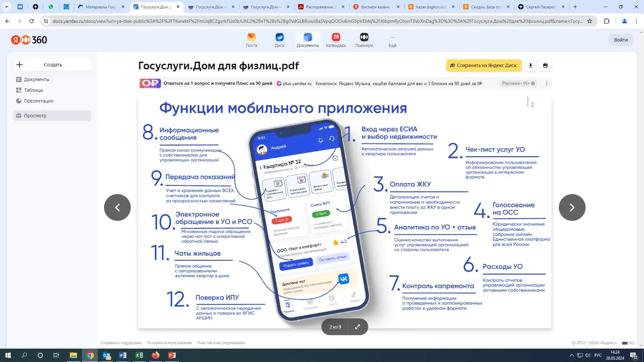Click the Создать button in sidebar

pos(53,65)
